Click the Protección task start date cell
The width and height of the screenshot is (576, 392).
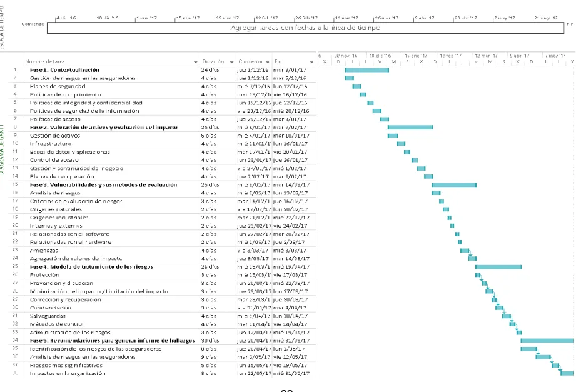click(x=254, y=275)
